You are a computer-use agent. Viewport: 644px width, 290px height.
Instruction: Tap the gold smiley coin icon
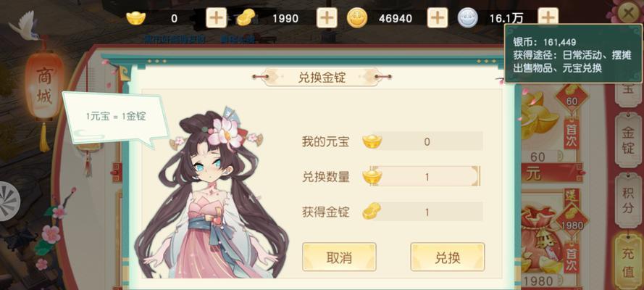pyautogui.click(x=357, y=18)
